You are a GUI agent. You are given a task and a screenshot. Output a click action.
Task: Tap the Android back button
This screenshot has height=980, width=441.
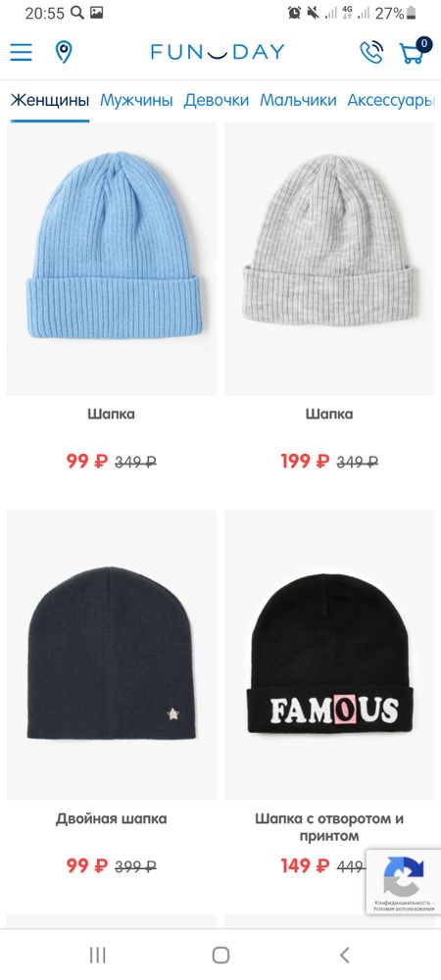point(344,955)
